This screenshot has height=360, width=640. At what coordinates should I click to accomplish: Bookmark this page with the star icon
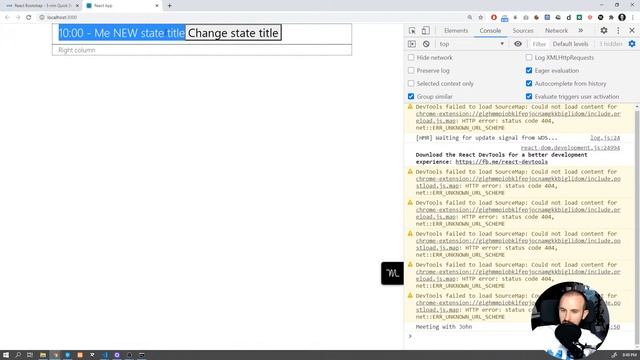[480, 17]
